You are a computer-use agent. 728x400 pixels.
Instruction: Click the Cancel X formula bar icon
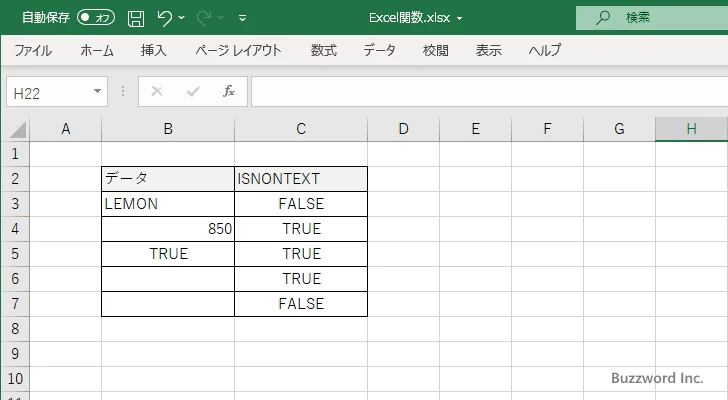coord(157,91)
